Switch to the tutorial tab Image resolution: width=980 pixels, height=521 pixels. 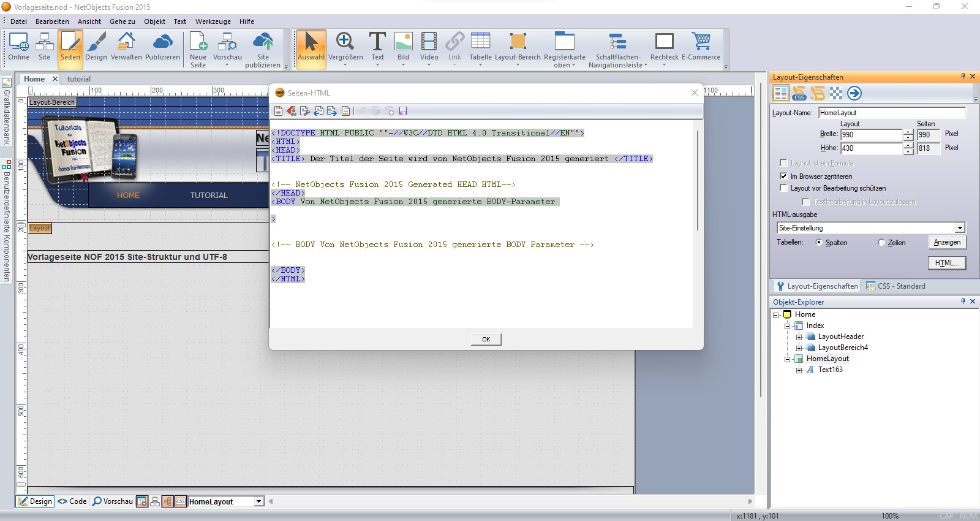click(78, 79)
